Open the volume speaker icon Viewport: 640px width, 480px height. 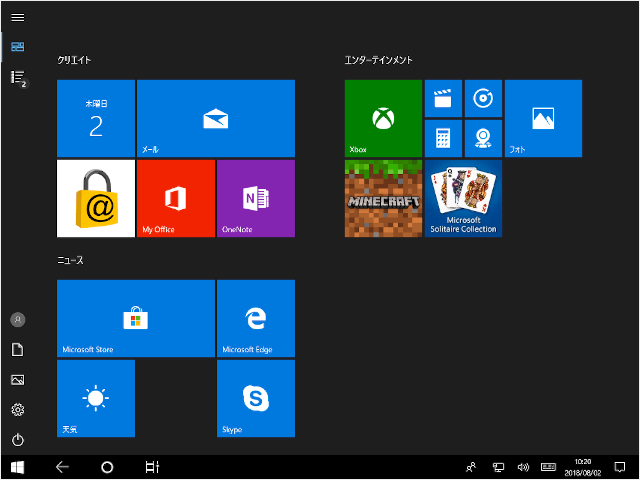tap(523, 467)
